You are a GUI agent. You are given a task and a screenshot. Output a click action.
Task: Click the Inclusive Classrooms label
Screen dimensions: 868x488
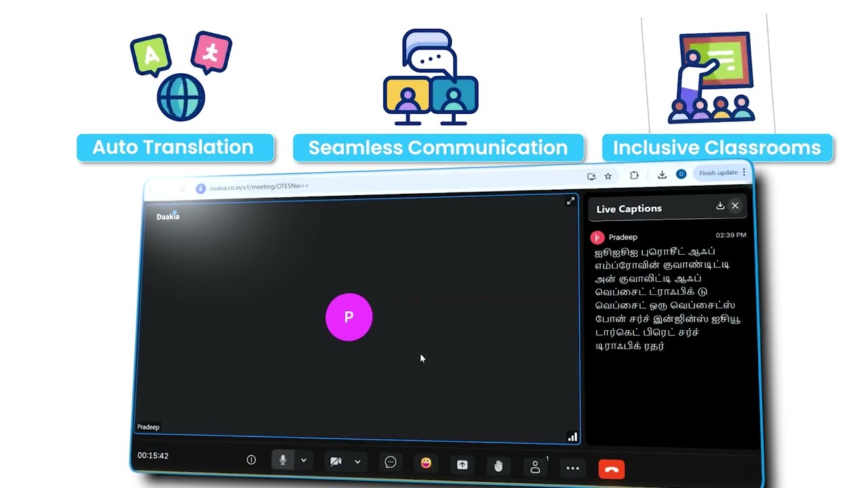click(717, 148)
